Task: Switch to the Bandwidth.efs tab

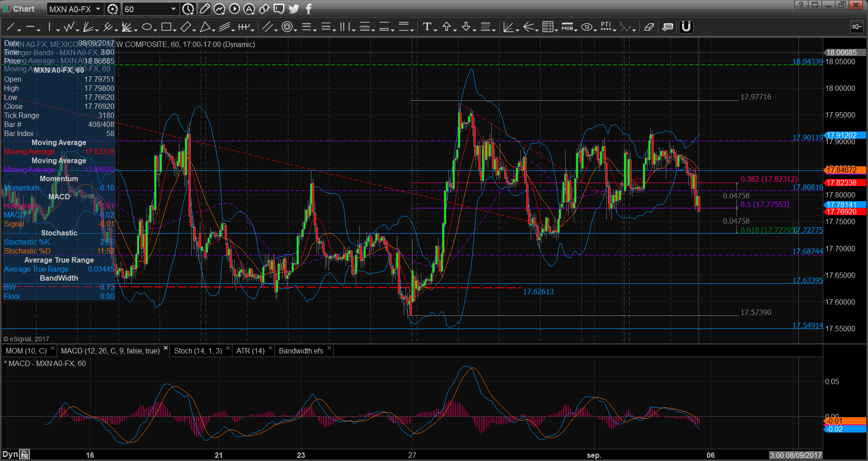Action: click(x=301, y=351)
